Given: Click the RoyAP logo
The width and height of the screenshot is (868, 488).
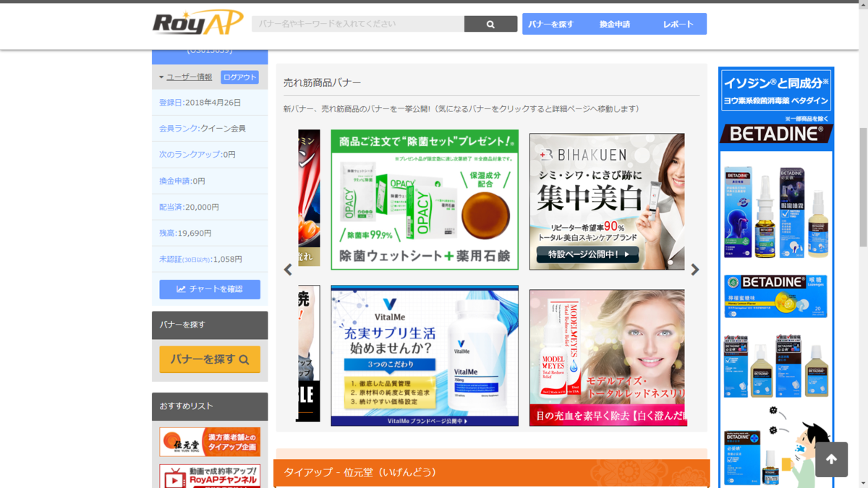Looking at the screenshot, I should (x=197, y=23).
